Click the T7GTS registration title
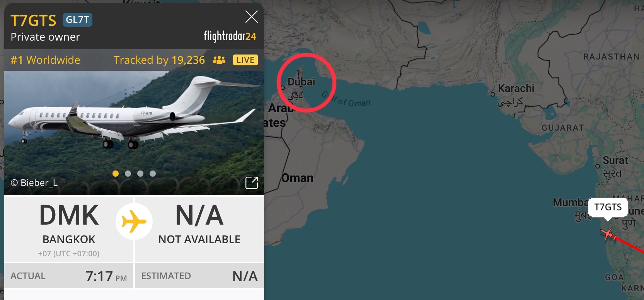 [33, 20]
